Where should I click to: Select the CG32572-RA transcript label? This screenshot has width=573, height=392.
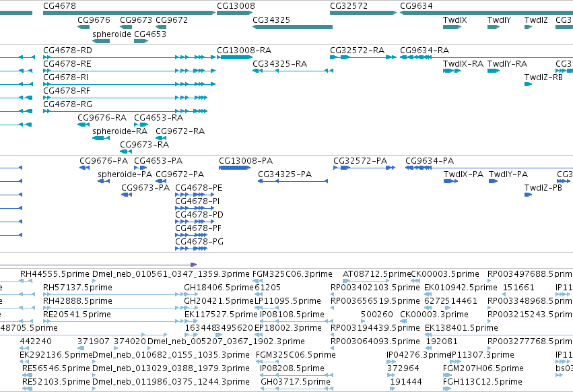pos(358,50)
